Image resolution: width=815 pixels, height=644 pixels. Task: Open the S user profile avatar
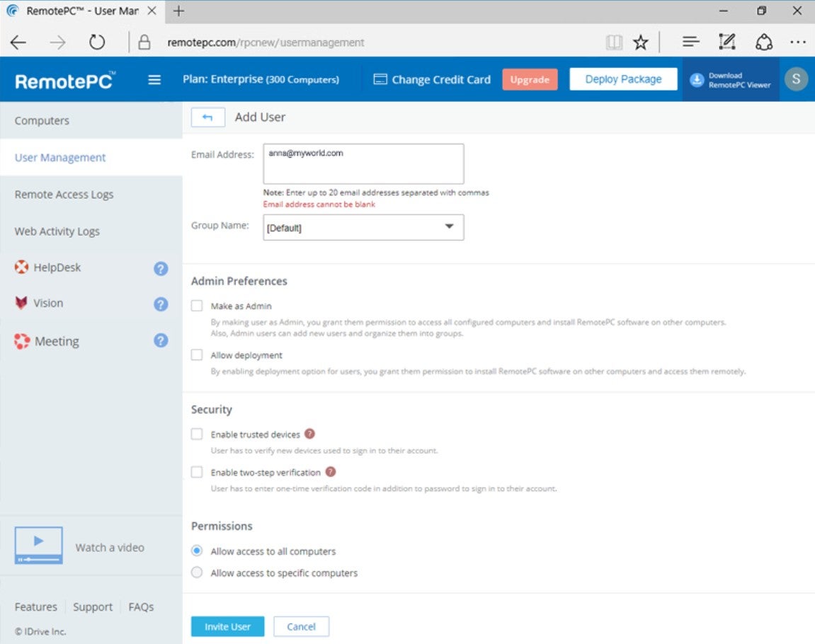(x=796, y=79)
